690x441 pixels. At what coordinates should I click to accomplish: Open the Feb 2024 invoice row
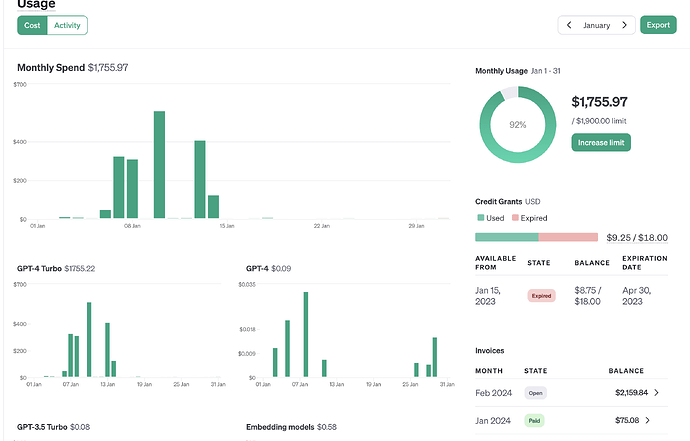571,393
